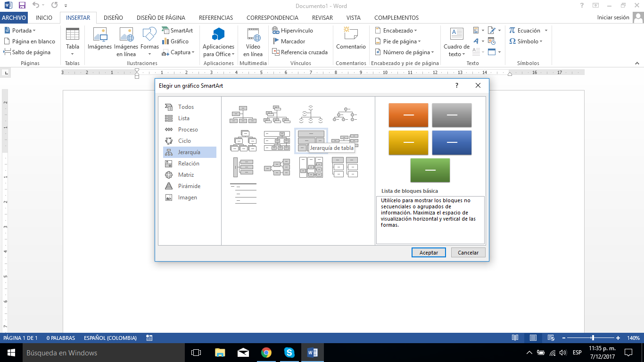Image resolution: width=644 pixels, height=362 pixels.
Task: Open the REFERENCIAS tab
Action: click(x=216, y=17)
